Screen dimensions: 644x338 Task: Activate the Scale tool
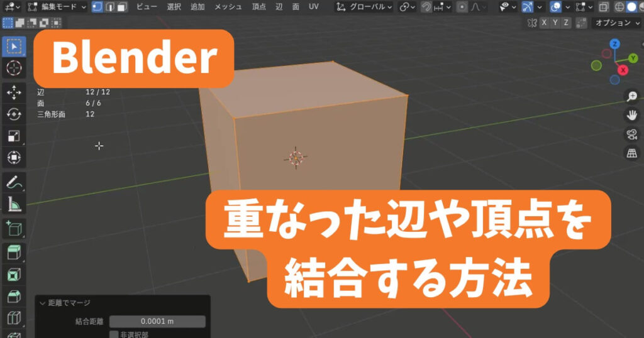coord(14,136)
